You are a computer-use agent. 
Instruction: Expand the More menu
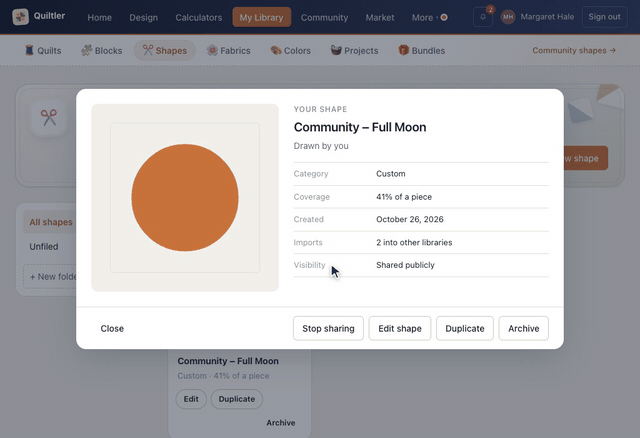[x=429, y=18]
